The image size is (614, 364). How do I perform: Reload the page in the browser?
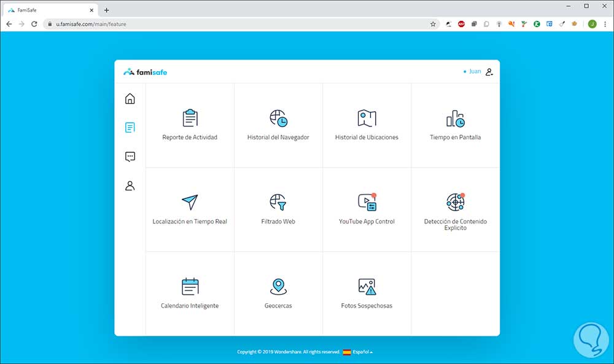34,24
